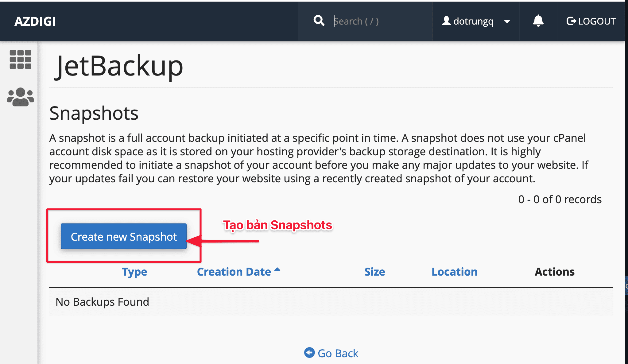Click the user profile icon beside dotrungq
Viewport: 628px width, 364px height.
pos(446,21)
